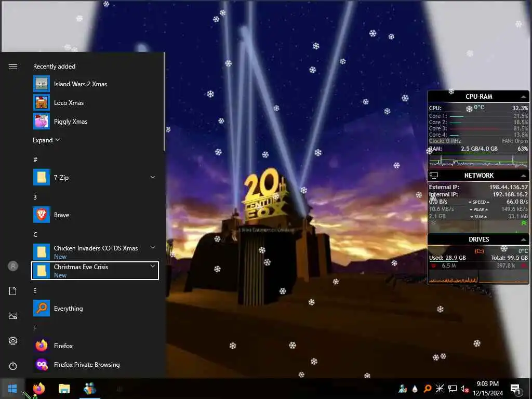
Task: Click the drive activity graph in DRIVES
Action: click(x=478, y=276)
